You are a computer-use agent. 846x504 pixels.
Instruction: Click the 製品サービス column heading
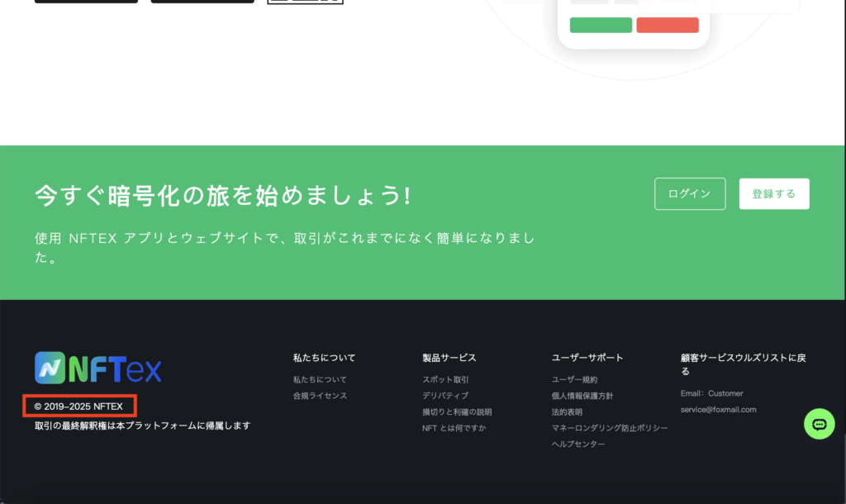pos(449,358)
